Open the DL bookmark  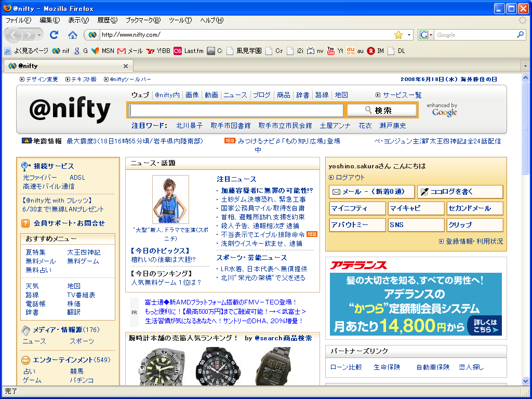pos(396,51)
